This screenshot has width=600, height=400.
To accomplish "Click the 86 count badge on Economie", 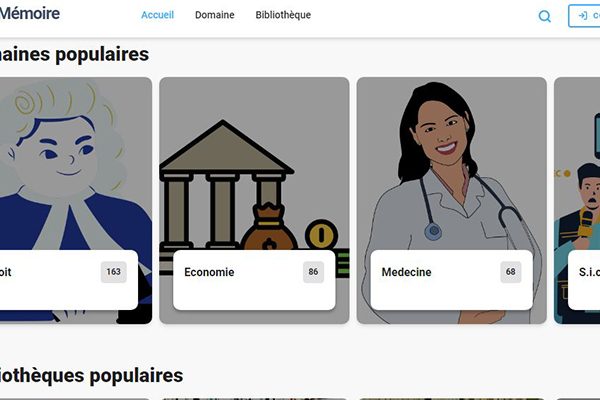I will click(x=313, y=272).
